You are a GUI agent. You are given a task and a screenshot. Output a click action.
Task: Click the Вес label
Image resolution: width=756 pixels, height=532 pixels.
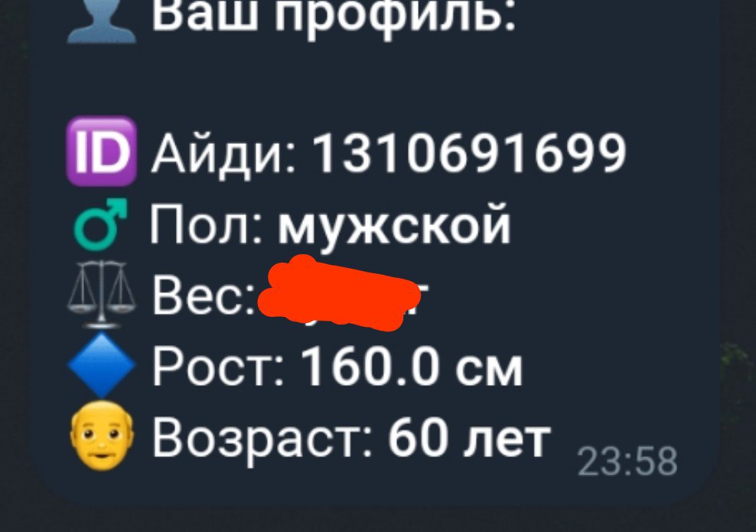(x=203, y=294)
